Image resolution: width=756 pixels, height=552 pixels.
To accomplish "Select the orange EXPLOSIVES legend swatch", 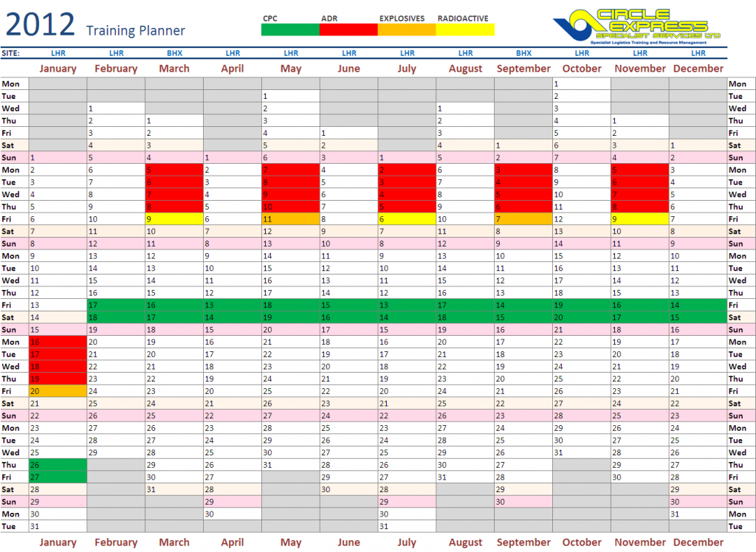I will [x=407, y=30].
